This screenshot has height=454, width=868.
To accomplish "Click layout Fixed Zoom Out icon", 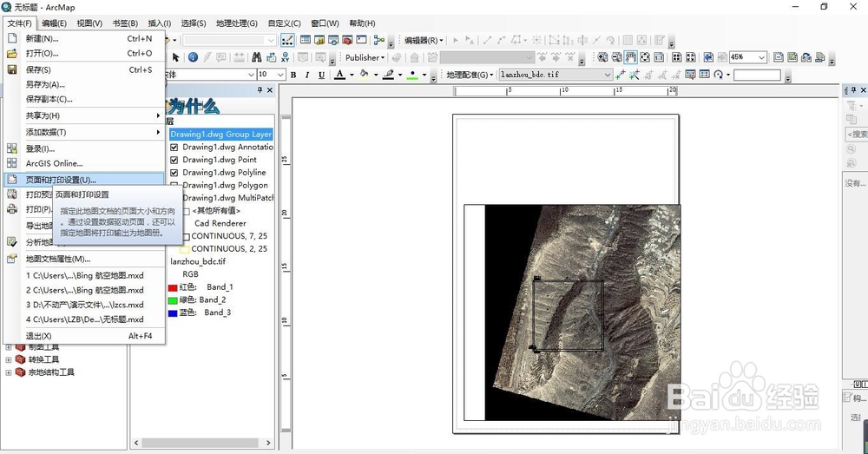I will (x=690, y=57).
